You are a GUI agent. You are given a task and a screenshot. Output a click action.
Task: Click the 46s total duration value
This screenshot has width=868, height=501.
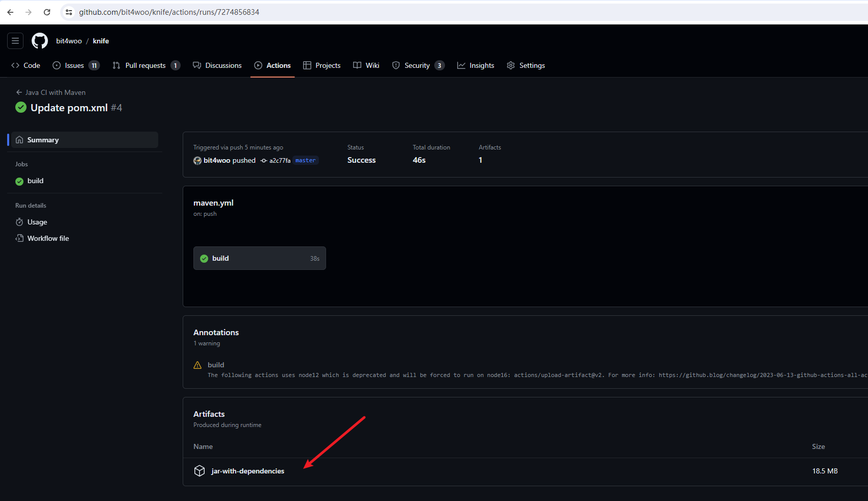coord(419,160)
